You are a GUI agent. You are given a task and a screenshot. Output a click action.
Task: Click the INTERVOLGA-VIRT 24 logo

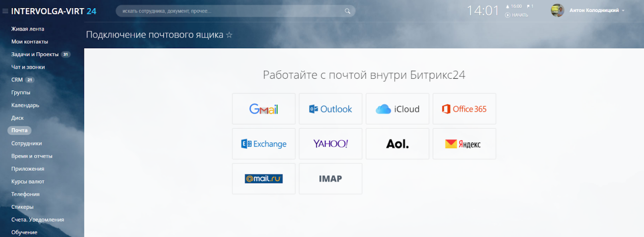coord(54,11)
